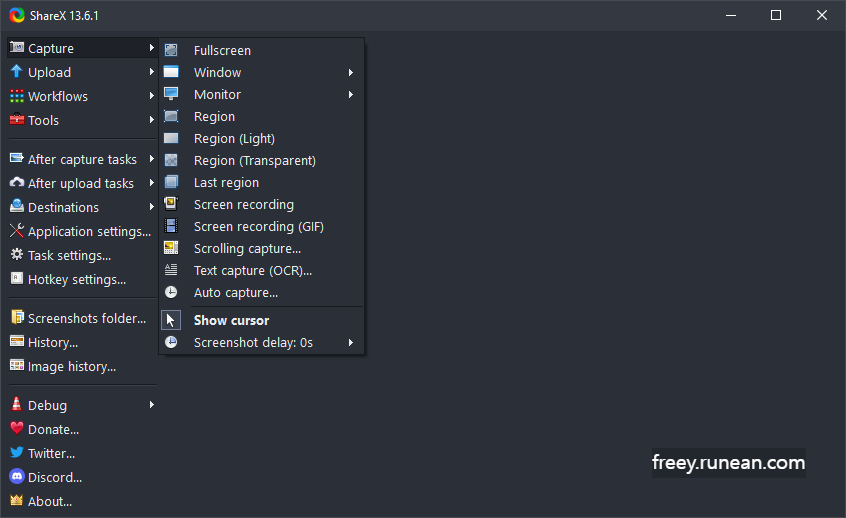
Task: Click the History list icon
Action: point(17,342)
